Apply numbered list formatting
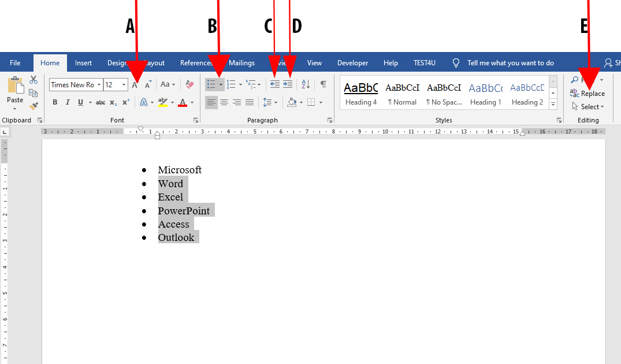The image size is (621, 364). point(231,84)
